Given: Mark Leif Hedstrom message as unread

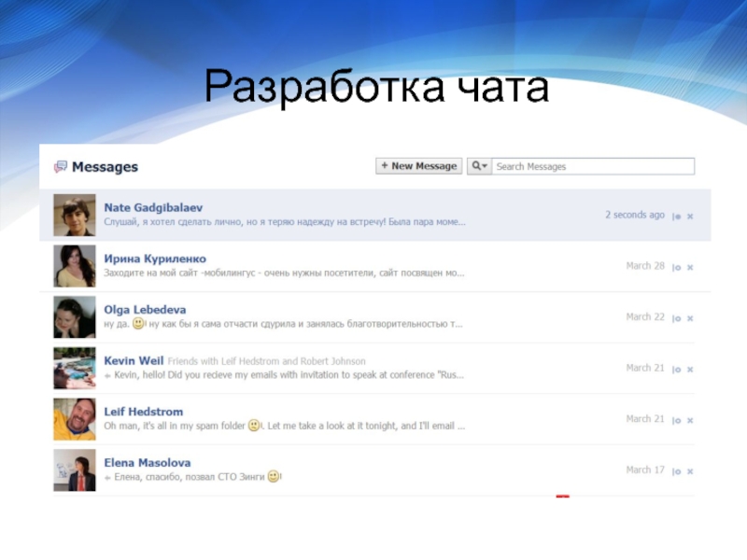Looking at the screenshot, I should pyautogui.click(x=677, y=420).
